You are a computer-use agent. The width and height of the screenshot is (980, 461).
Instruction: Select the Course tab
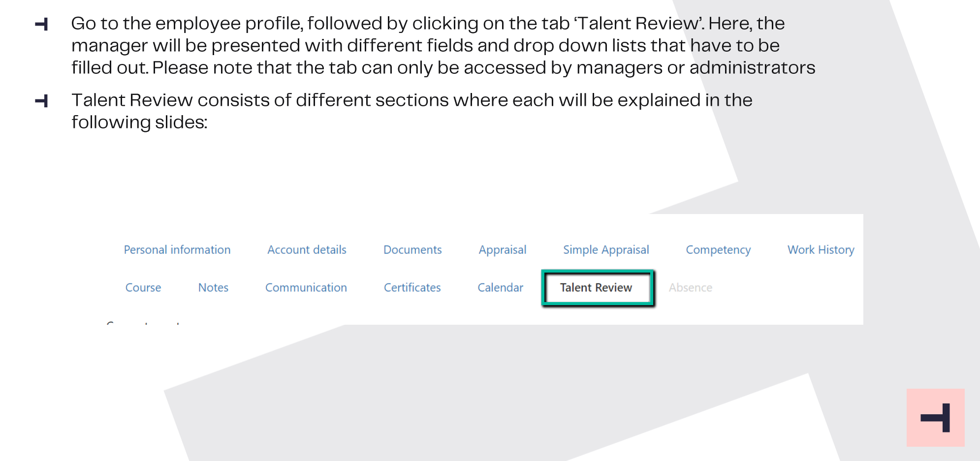[143, 288]
